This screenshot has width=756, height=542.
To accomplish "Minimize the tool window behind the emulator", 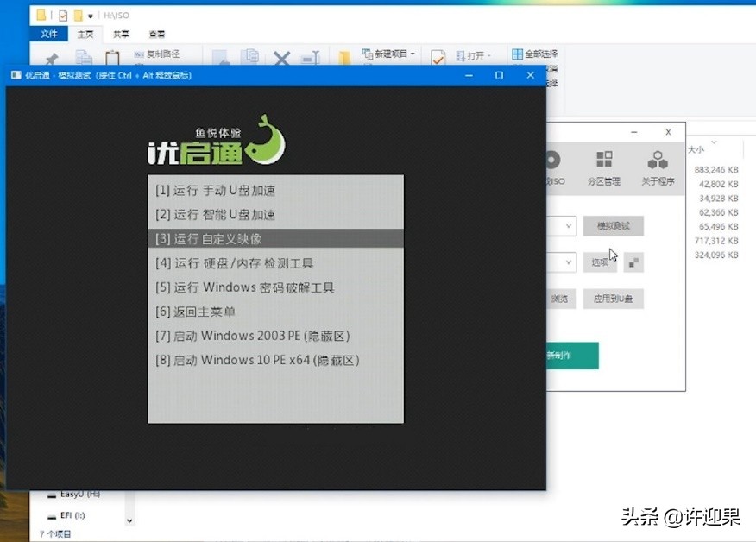I will coord(634,132).
